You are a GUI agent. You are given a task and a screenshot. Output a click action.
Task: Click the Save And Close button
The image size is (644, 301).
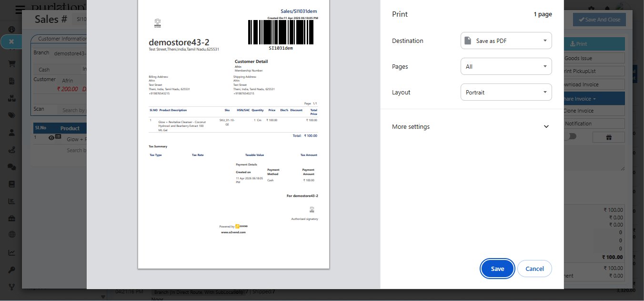(599, 20)
